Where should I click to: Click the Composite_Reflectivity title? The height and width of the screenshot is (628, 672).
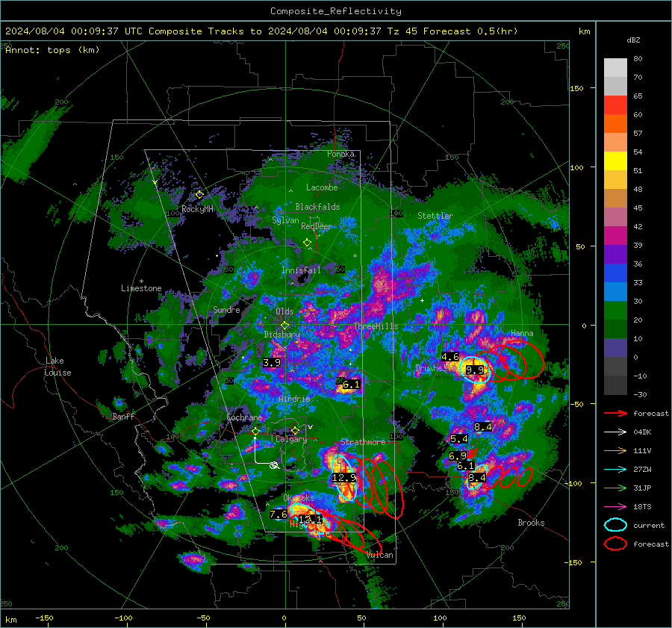[336, 11]
